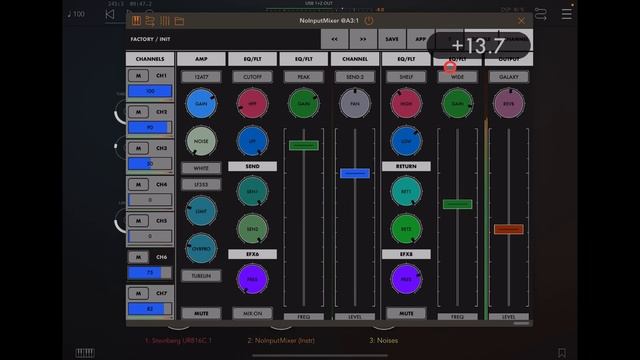Go to next preset with >> button

click(x=363, y=39)
